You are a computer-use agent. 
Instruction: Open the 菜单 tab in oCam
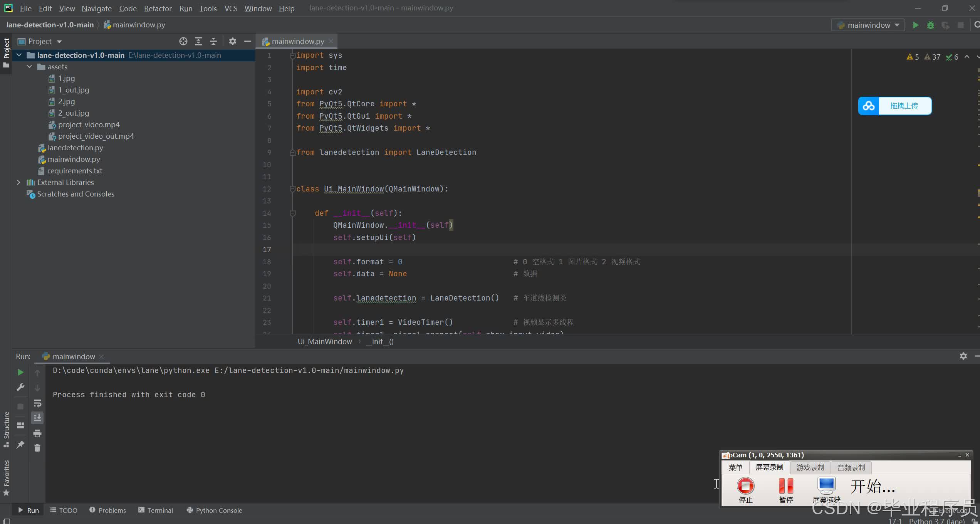click(x=735, y=467)
